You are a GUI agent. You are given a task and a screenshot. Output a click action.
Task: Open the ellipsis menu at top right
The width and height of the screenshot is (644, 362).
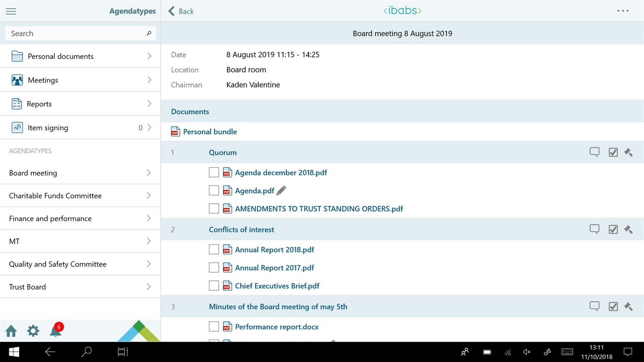tap(622, 11)
